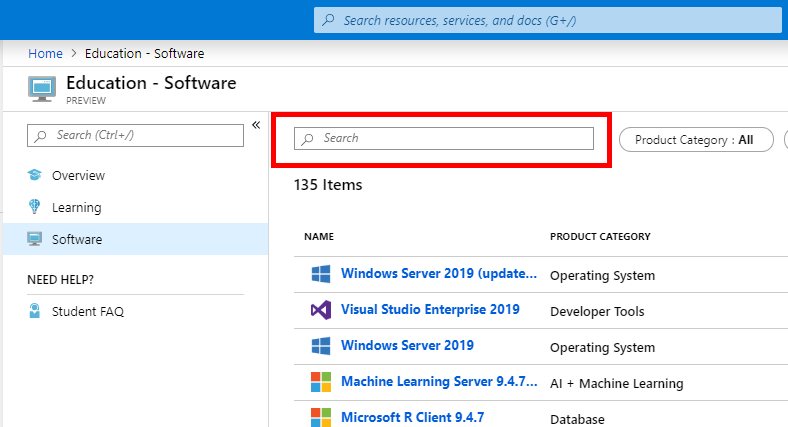Click Microsoft logo beside Microsoft R Client
Image resolution: width=788 pixels, height=427 pixels.
(320, 416)
